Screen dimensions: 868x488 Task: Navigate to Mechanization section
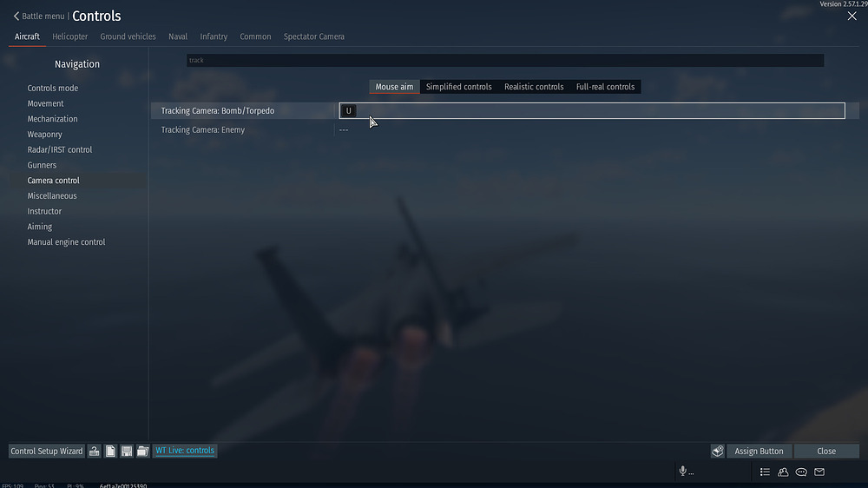pos(53,119)
